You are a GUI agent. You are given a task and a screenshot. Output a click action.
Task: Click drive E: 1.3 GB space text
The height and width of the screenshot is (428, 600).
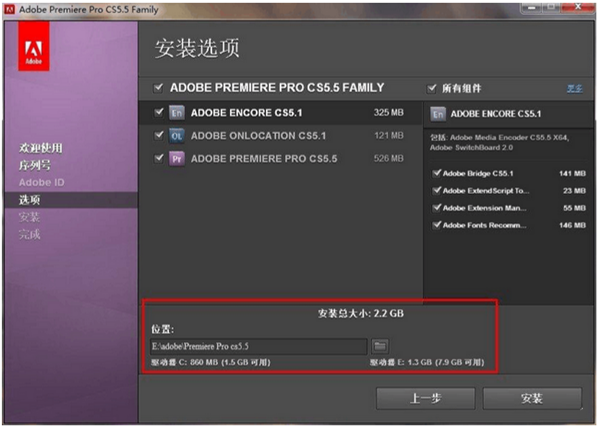coord(427,362)
